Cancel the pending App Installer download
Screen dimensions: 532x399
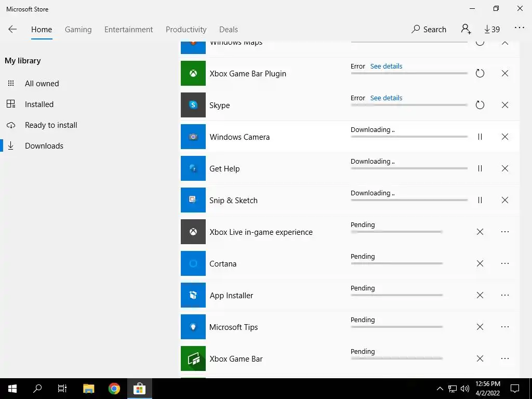(x=480, y=295)
